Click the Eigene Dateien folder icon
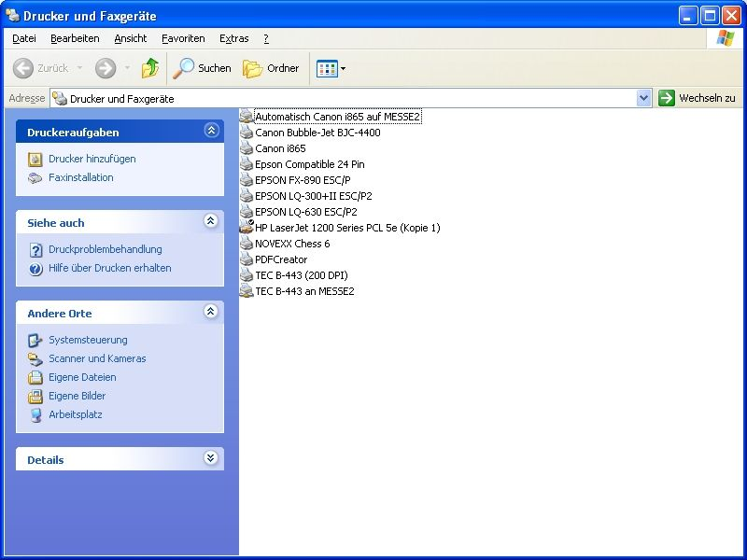Image resolution: width=747 pixels, height=560 pixels. 35,378
